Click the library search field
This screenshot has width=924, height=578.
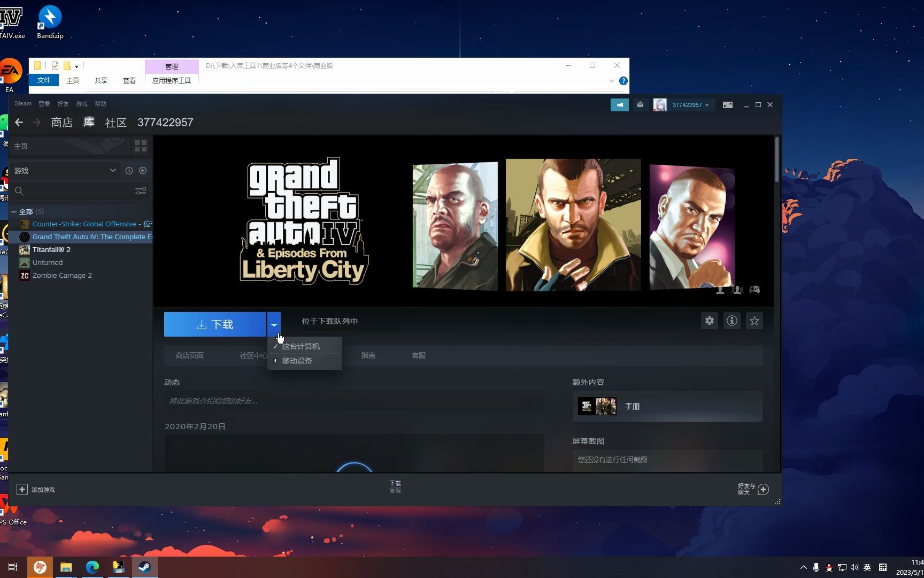(79, 191)
